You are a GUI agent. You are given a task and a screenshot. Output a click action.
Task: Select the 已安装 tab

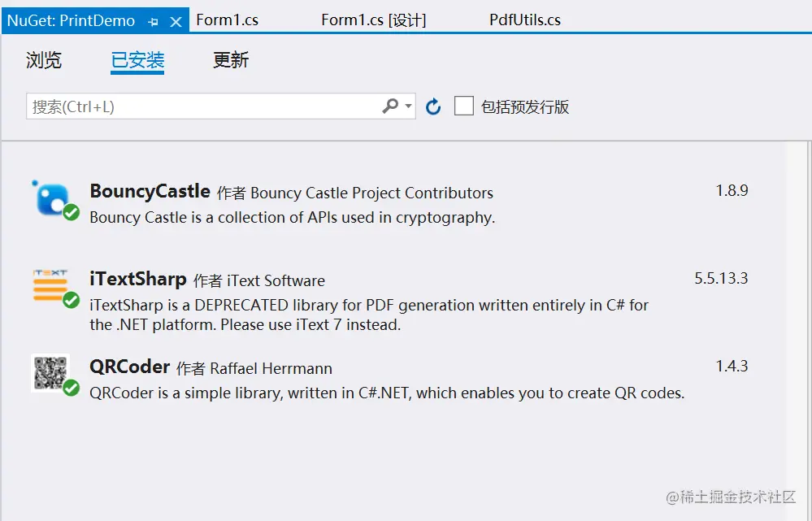click(137, 60)
